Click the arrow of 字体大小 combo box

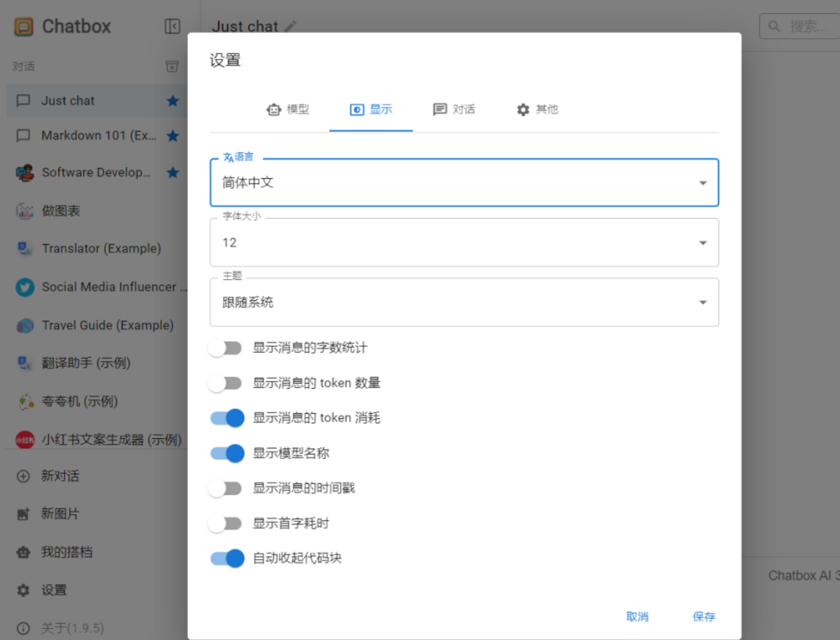pyautogui.click(x=703, y=243)
